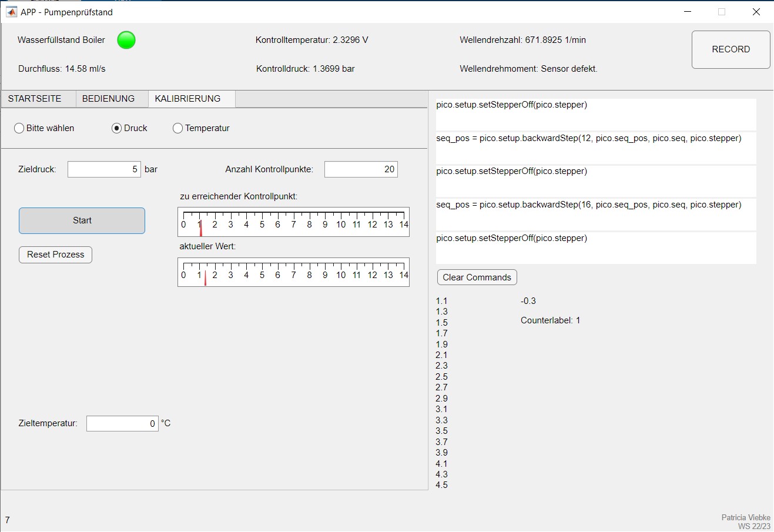This screenshot has width=774, height=532.
Task: Click the green Wasserfüllstand Boiler lamp
Action: click(126, 40)
